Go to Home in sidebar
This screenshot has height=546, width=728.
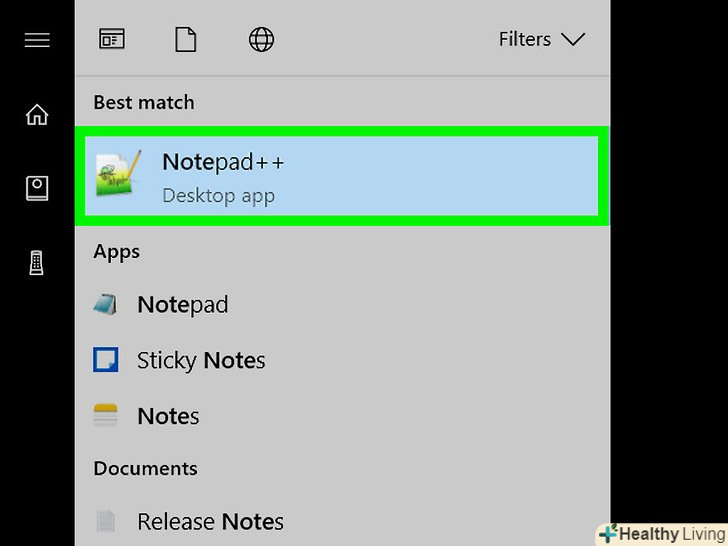coord(37,114)
